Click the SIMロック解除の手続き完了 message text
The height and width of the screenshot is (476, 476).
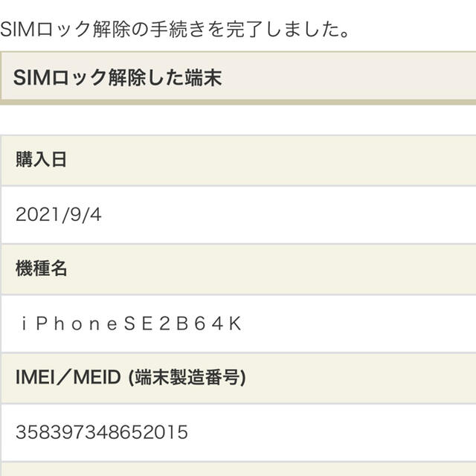click(x=175, y=30)
